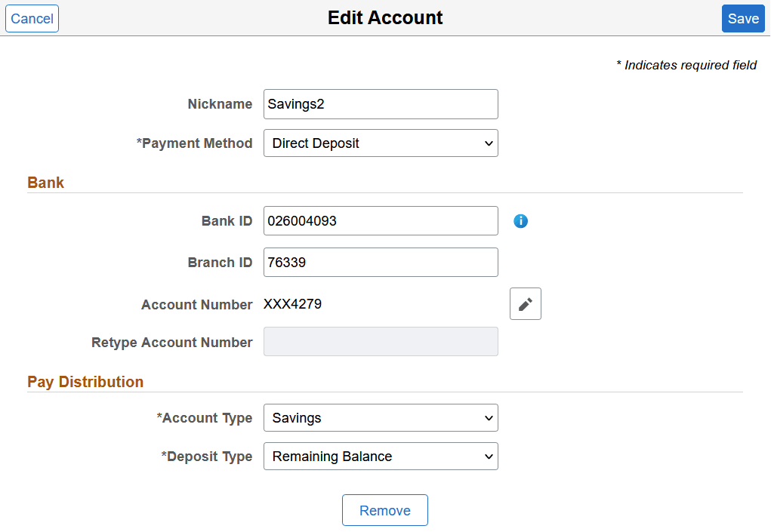
Task: Click the masked account number XXX4279
Action: click(x=293, y=303)
